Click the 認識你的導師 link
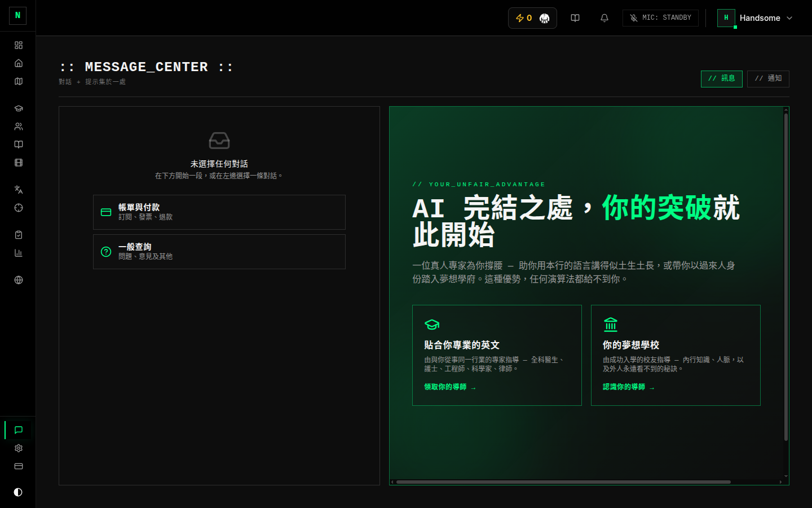This screenshot has width=812, height=508. coord(629,387)
